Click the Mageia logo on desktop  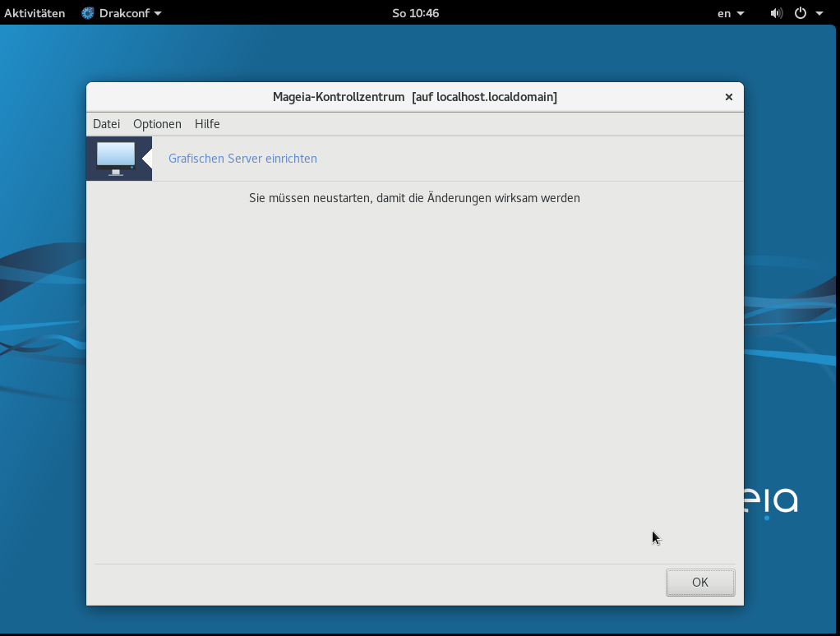point(771,501)
